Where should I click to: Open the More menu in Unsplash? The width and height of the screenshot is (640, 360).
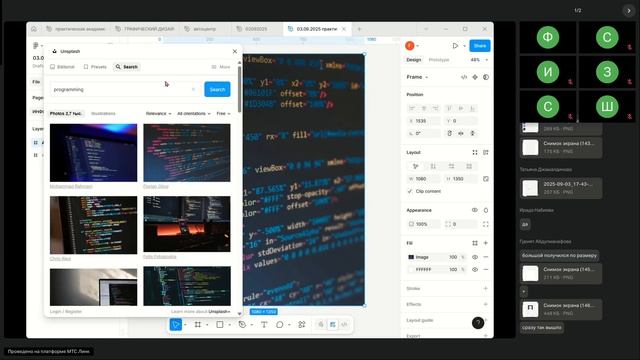[221, 67]
